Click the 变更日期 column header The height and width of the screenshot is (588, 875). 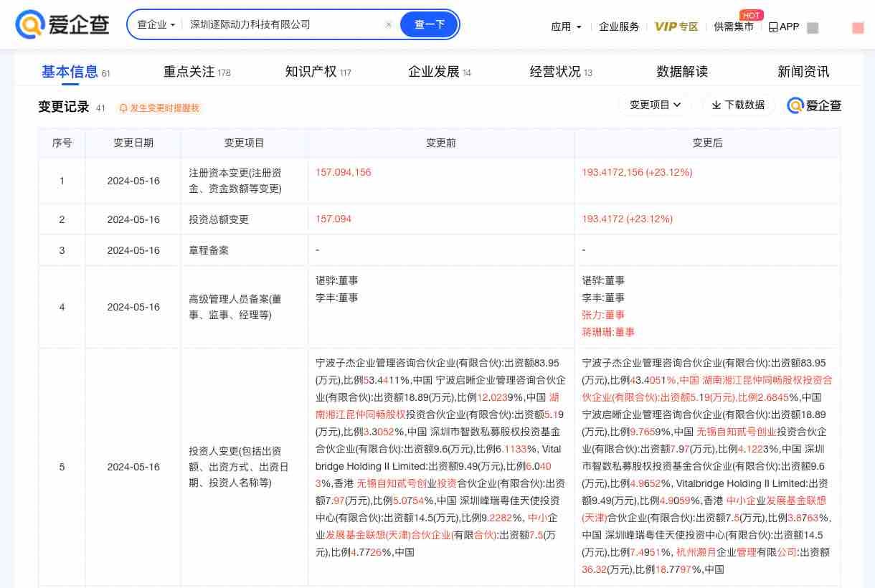[133, 143]
